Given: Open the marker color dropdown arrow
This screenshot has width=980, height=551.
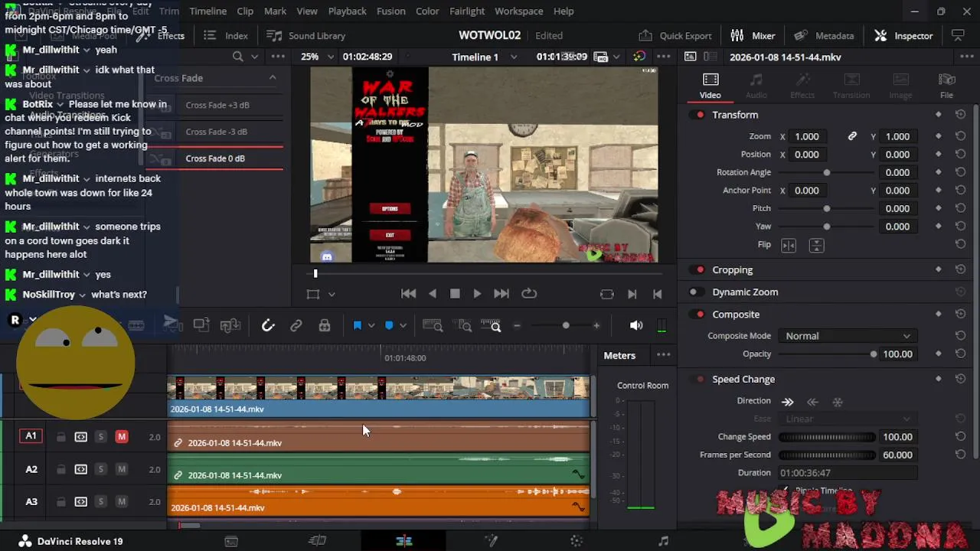Looking at the screenshot, I should click(403, 325).
